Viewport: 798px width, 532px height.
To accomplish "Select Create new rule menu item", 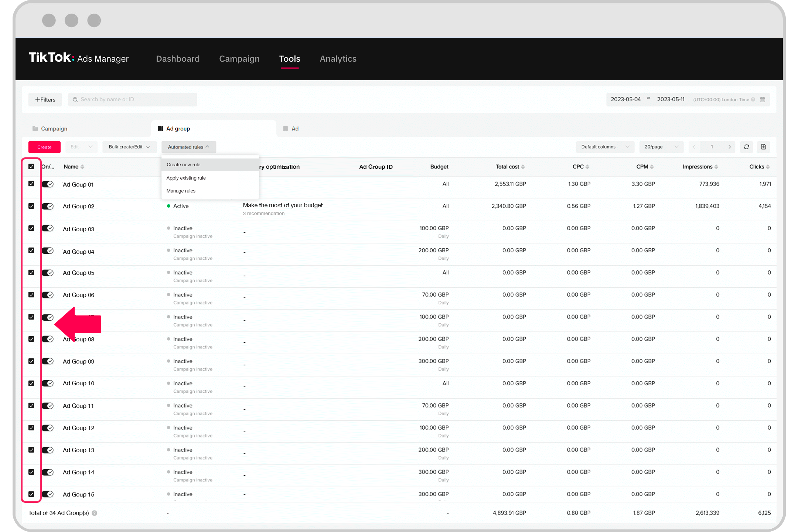I will [x=184, y=165].
